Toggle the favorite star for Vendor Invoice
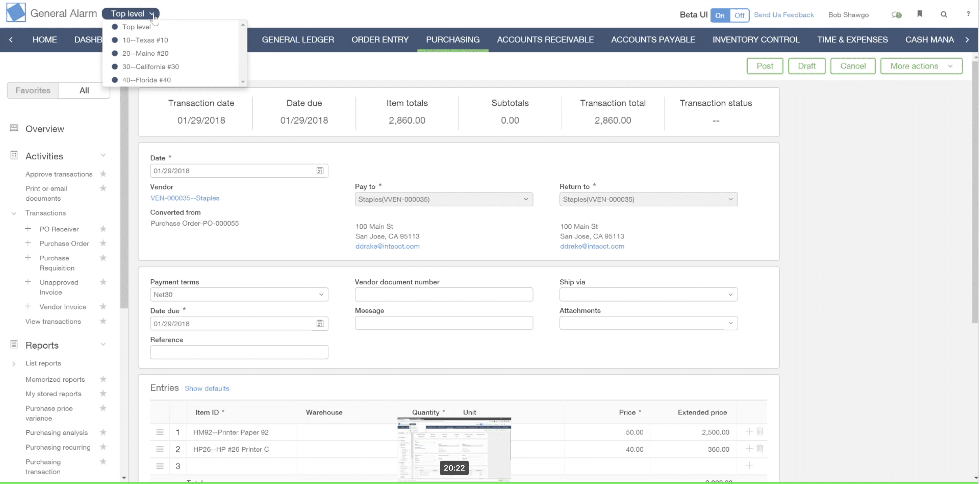980x484 pixels. click(x=103, y=306)
